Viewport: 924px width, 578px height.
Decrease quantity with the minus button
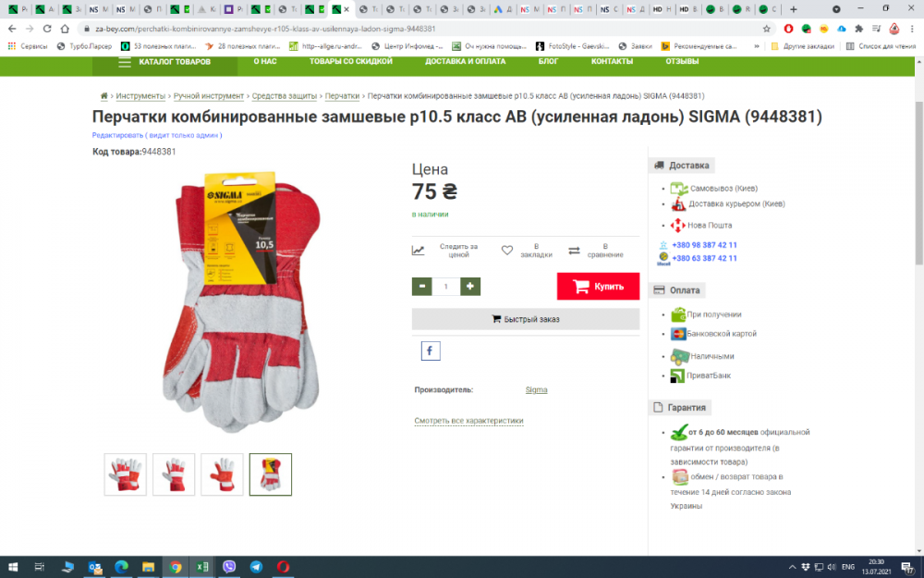pyautogui.click(x=421, y=287)
